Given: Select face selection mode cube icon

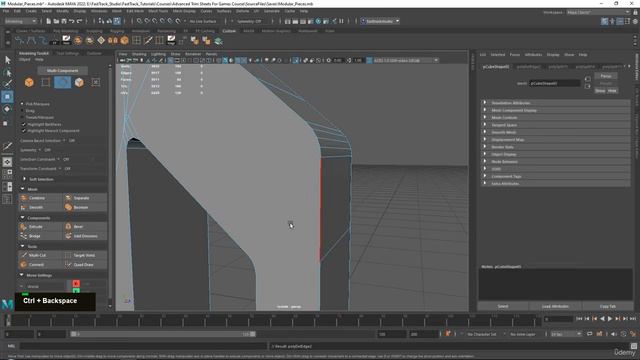Looking at the screenshot, I should (79, 82).
